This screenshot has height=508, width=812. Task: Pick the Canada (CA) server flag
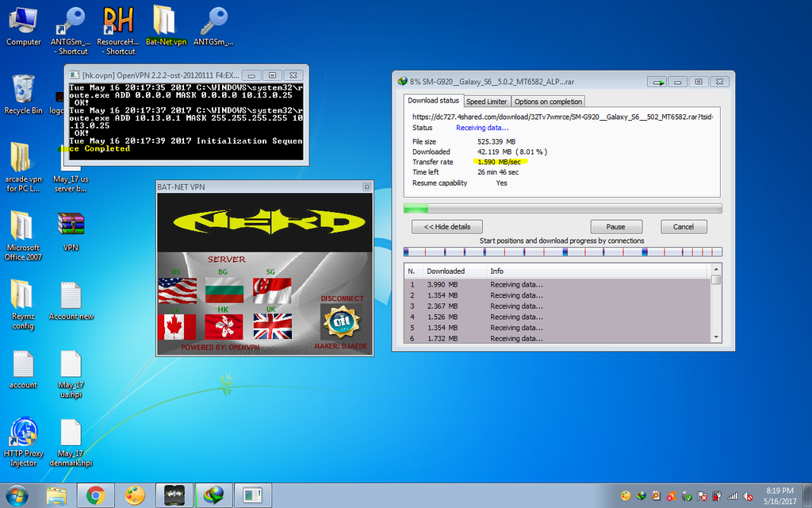tap(177, 326)
